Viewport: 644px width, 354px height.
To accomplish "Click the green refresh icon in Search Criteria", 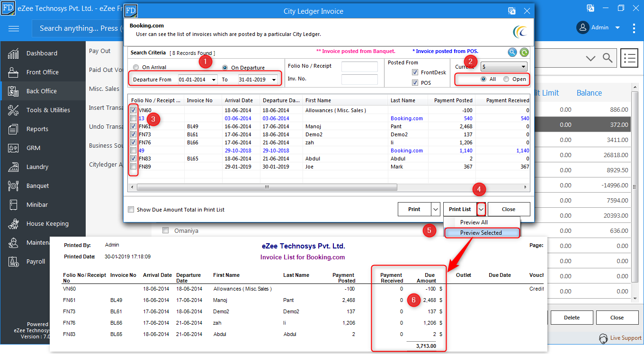I will click(524, 52).
